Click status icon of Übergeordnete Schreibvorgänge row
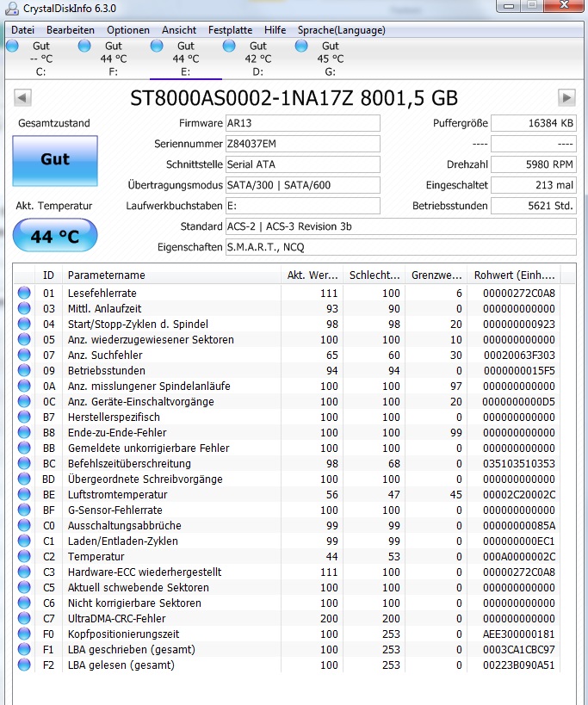 tap(24, 479)
